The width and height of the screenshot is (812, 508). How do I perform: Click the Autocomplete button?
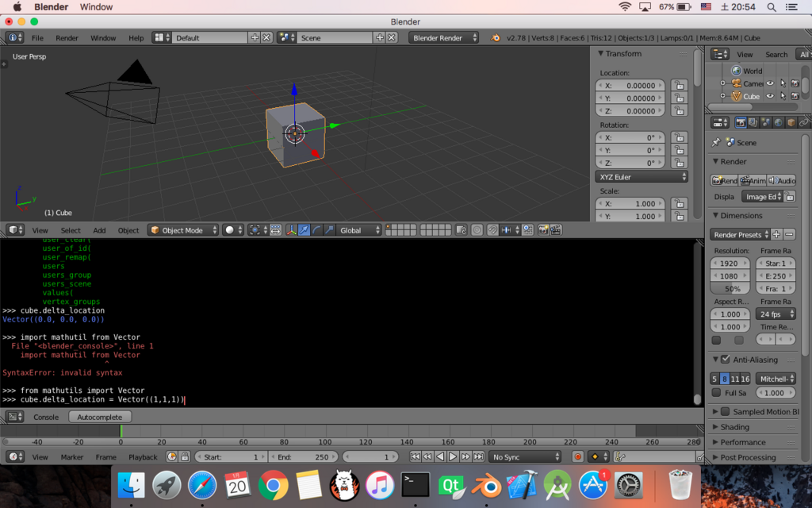(x=100, y=417)
